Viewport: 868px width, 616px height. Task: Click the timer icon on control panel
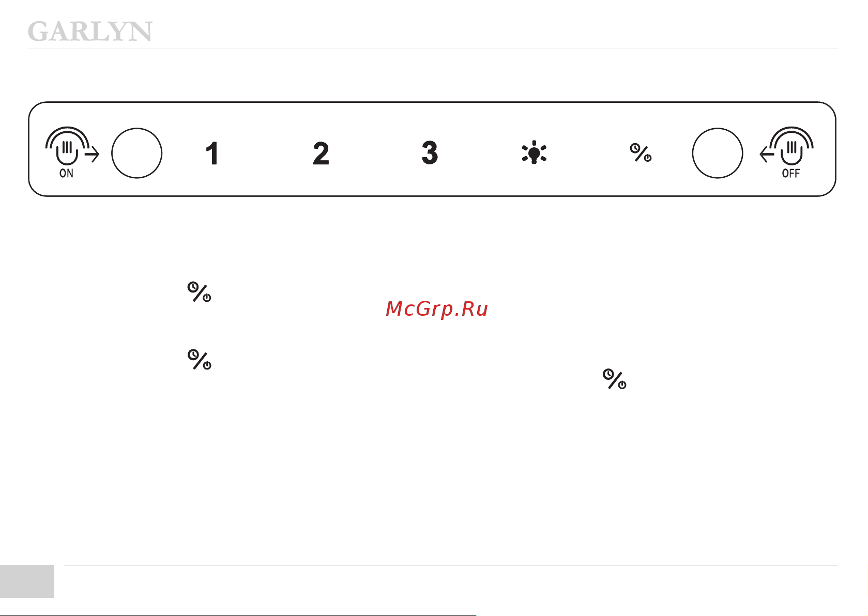[x=641, y=153]
